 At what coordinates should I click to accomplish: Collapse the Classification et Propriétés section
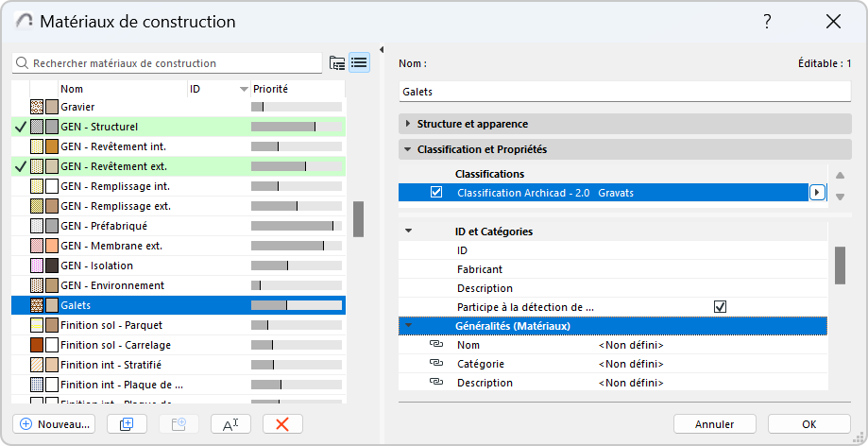click(x=408, y=149)
